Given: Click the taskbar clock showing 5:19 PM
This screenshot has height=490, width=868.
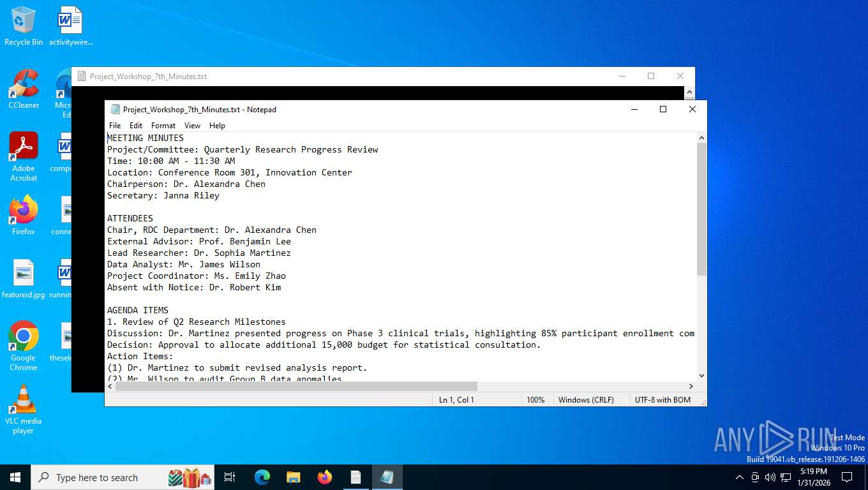Looking at the screenshot, I should (x=813, y=477).
